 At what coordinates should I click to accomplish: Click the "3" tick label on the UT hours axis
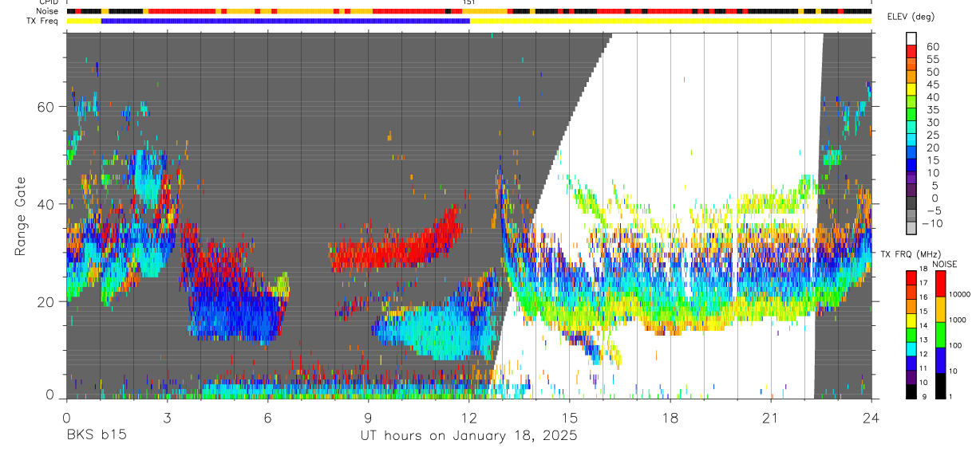(x=167, y=418)
